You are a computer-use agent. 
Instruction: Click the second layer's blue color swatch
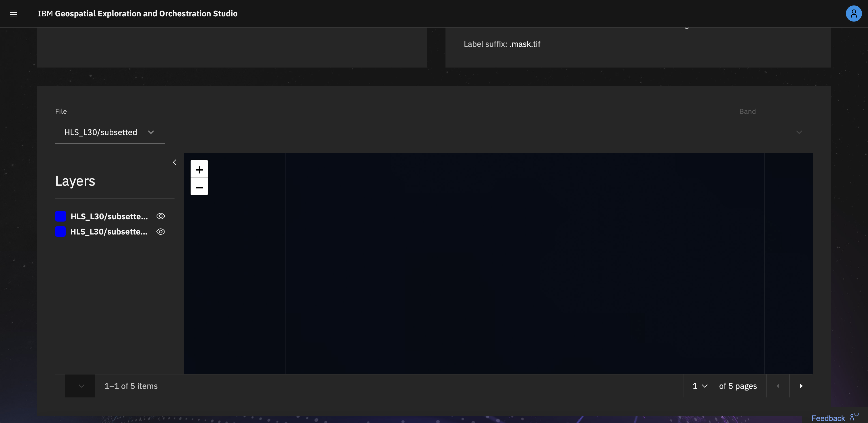[60, 232]
